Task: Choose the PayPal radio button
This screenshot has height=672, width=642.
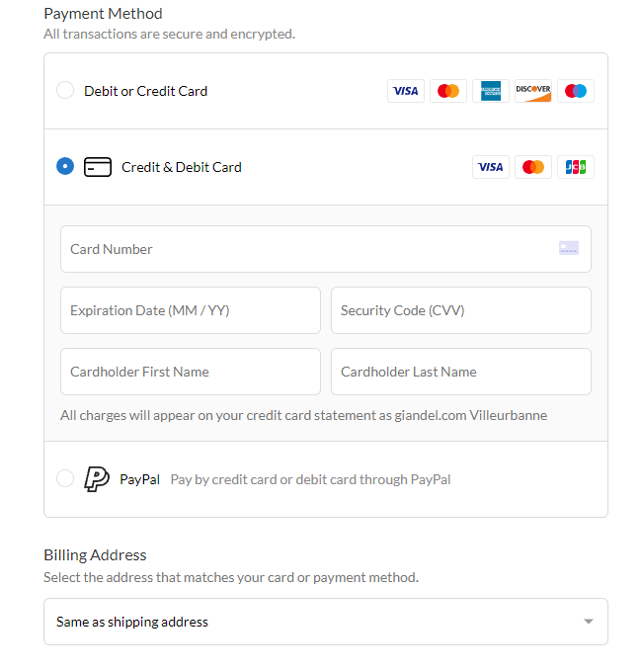Action: point(65,478)
